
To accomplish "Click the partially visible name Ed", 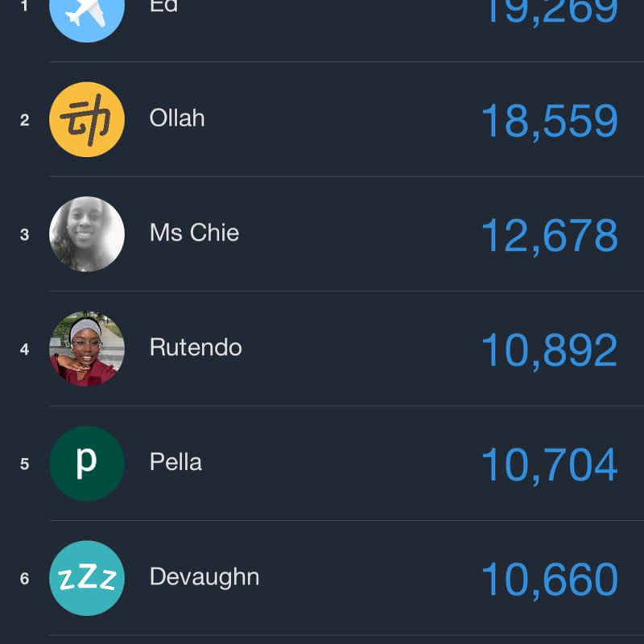I will (x=163, y=6).
